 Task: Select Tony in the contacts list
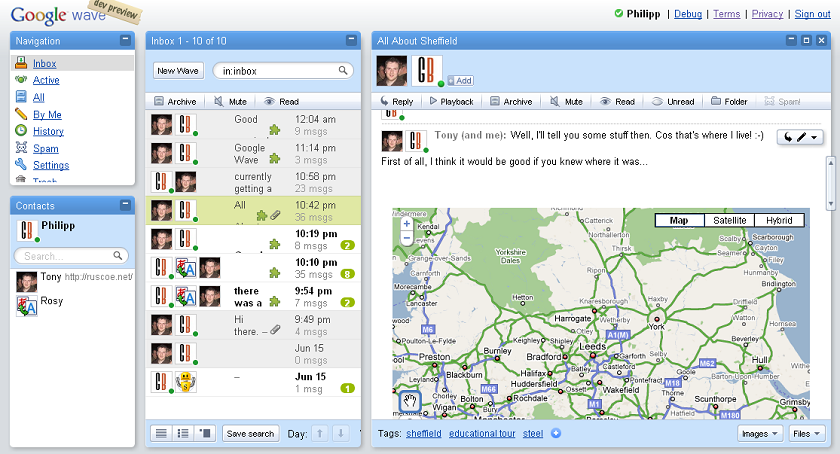(x=73, y=280)
